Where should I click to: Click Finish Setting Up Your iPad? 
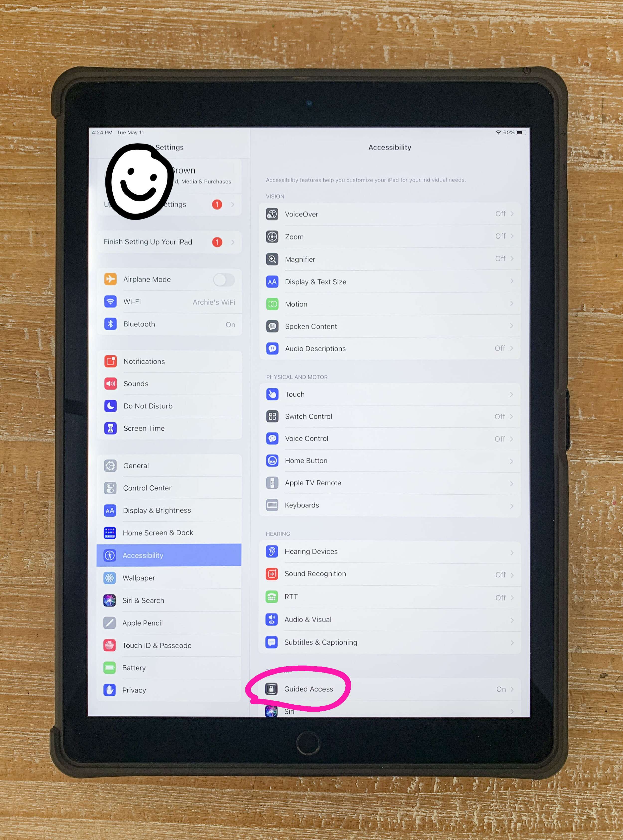tap(167, 242)
